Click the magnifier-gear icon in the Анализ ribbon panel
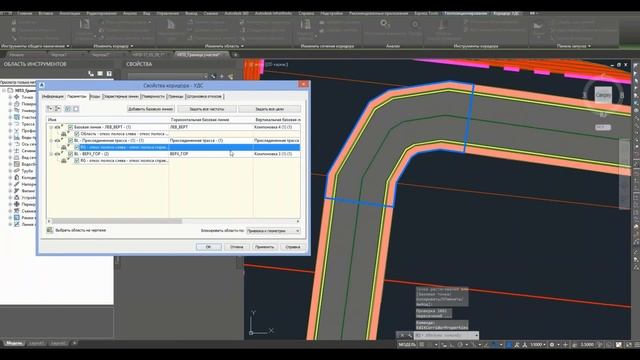 (x=385, y=24)
